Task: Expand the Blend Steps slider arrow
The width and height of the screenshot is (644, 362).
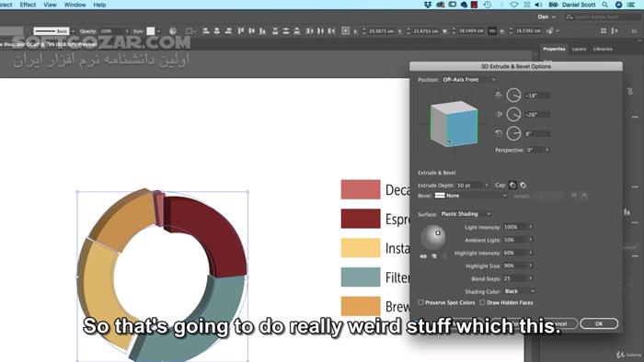Action: pos(531,278)
